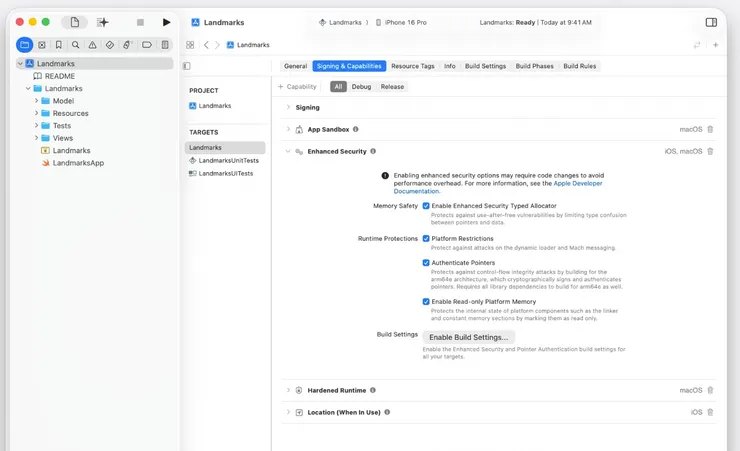
Task: Show info for Location (When In Use)
Action: (x=387, y=412)
